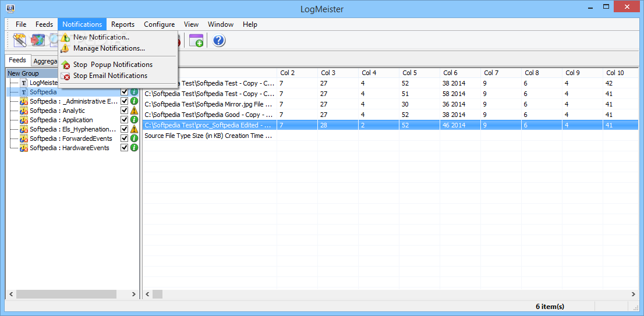Click the globe import toolbar icon

[38, 40]
